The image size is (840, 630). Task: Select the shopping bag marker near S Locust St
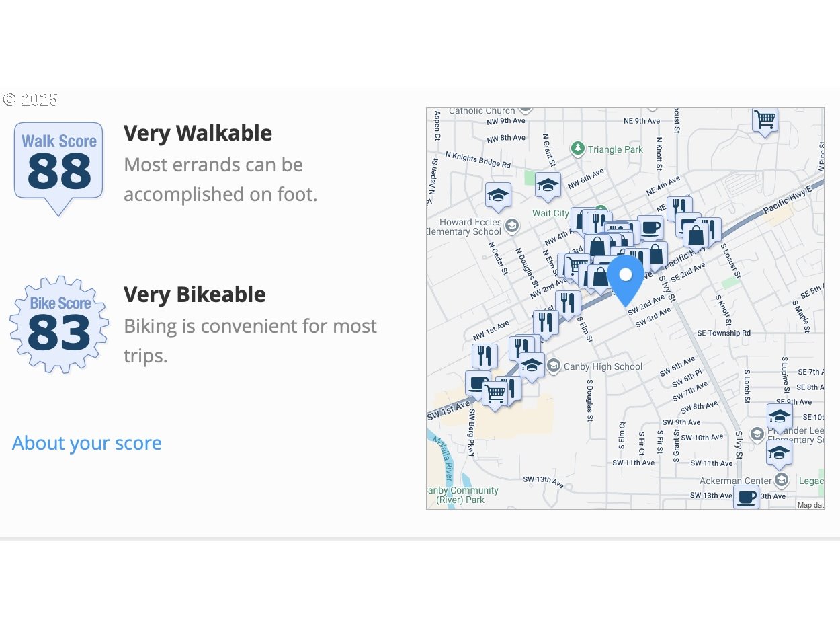tap(696, 237)
